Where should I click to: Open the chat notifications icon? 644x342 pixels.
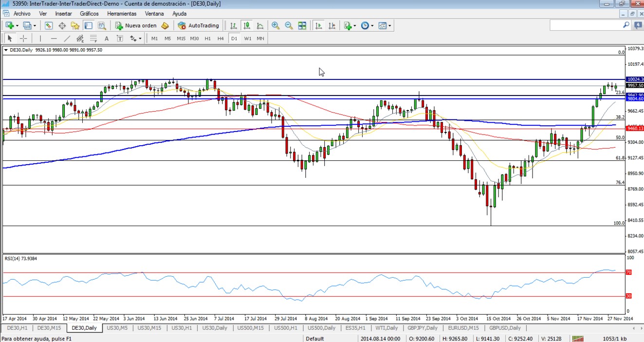637,25
